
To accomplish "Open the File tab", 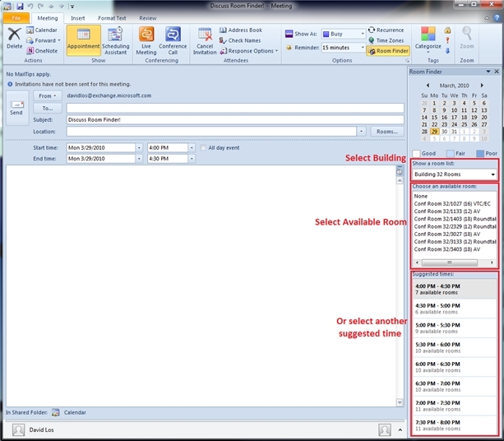I will click(16, 18).
